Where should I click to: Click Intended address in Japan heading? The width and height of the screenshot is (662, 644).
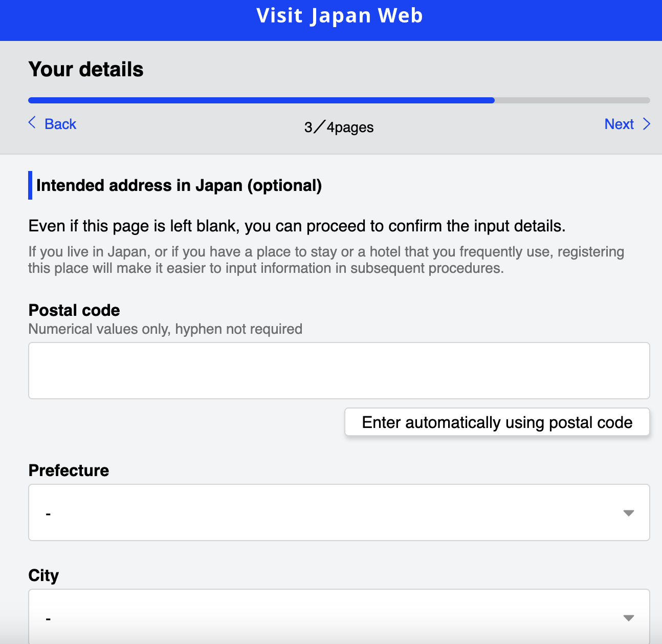(x=179, y=185)
